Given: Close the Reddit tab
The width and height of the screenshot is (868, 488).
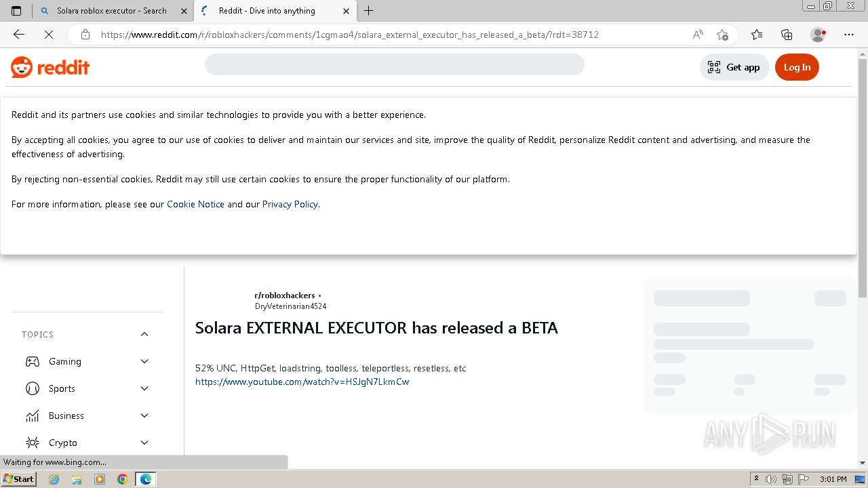Looking at the screenshot, I should 346,11.
